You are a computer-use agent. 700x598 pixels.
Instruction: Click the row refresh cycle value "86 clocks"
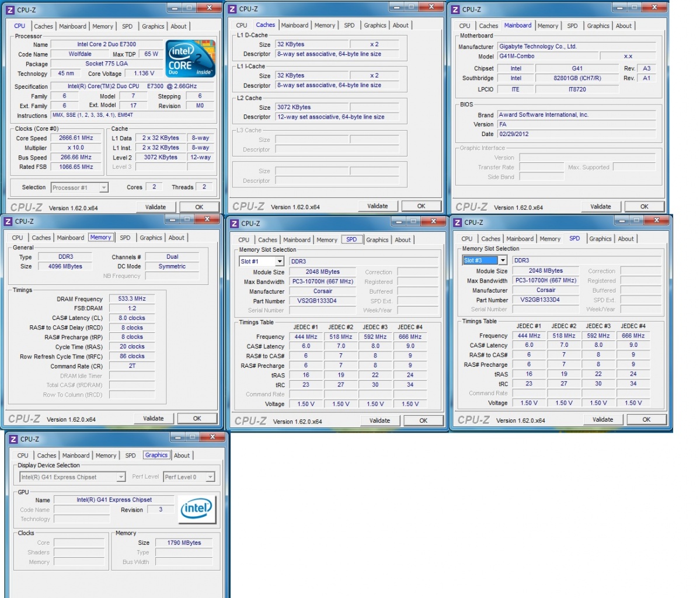(x=132, y=356)
